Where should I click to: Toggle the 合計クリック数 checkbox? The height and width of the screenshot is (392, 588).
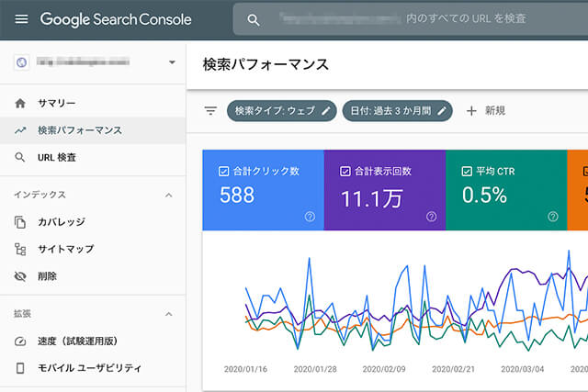(x=224, y=171)
